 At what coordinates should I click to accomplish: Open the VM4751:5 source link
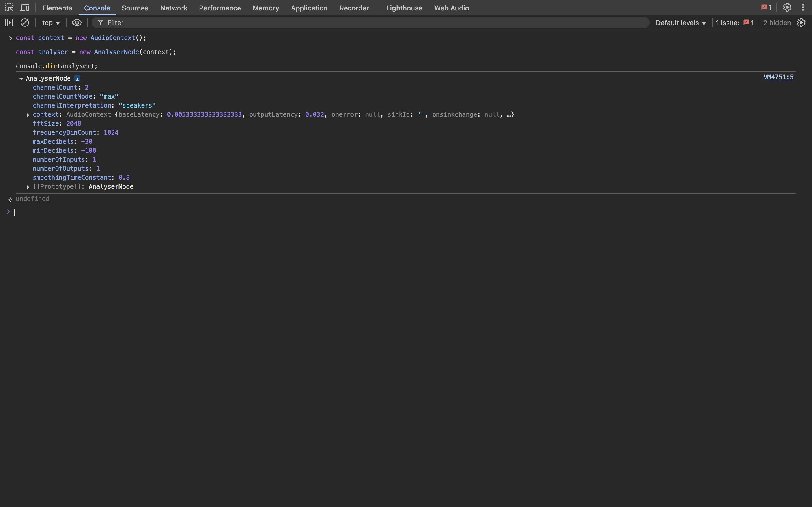pyautogui.click(x=778, y=77)
